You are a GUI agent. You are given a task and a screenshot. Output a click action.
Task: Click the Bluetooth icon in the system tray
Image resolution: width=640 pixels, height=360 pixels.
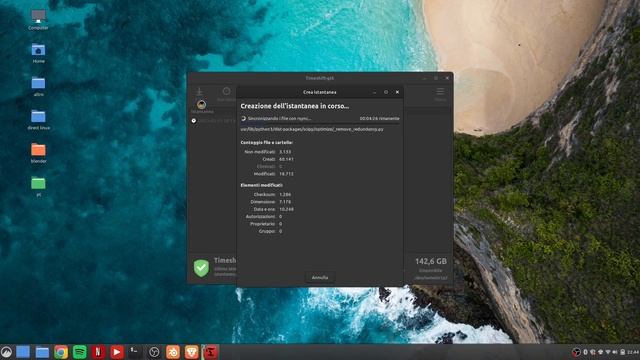pyautogui.click(x=585, y=352)
